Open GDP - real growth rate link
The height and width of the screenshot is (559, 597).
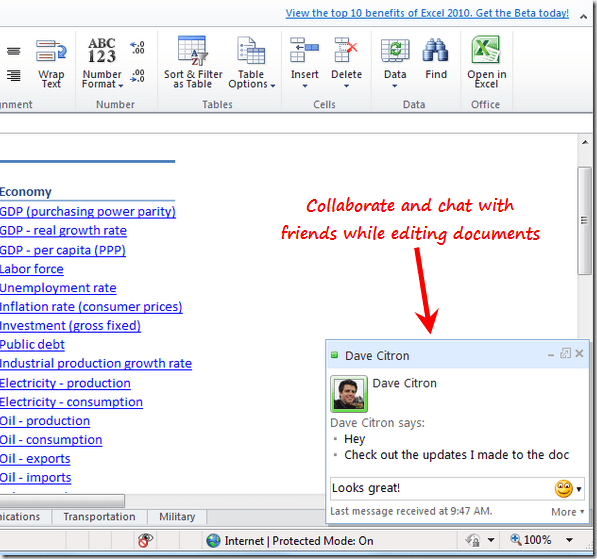(x=63, y=231)
